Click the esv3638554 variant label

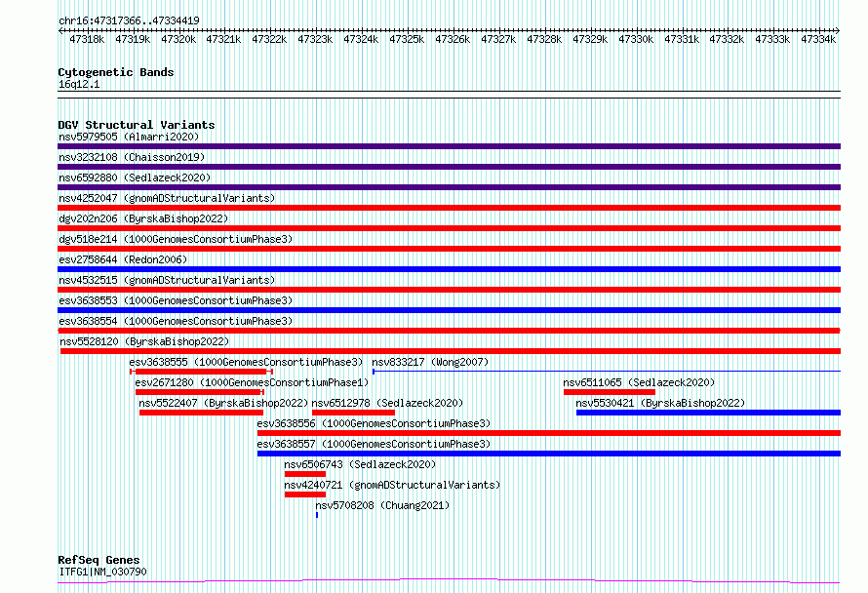(x=176, y=321)
